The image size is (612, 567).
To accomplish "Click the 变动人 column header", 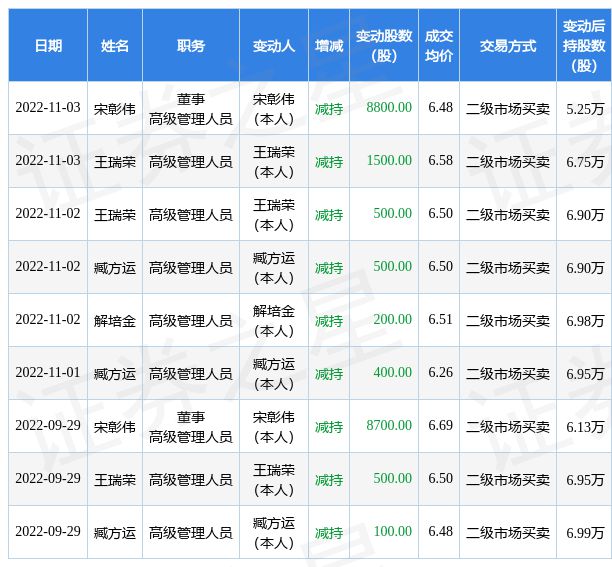I will (274, 46).
